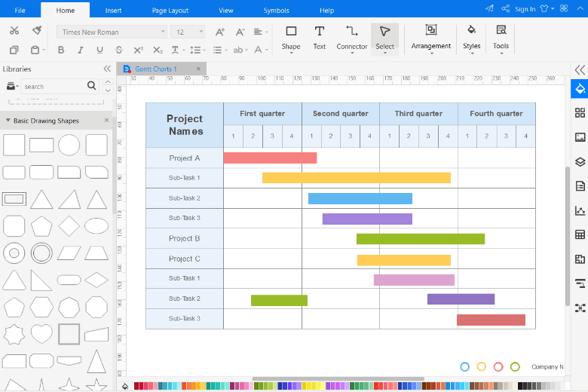Decrease font size with A- icon

coord(240,32)
